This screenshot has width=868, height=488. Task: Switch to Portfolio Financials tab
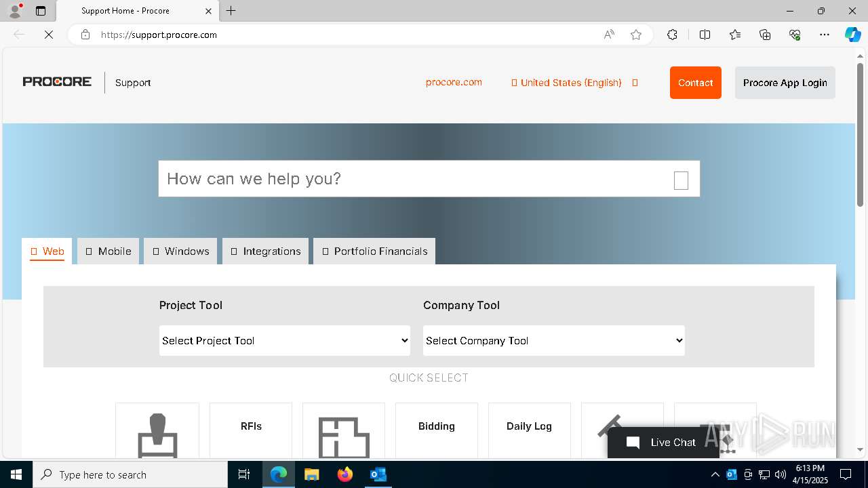pyautogui.click(x=374, y=251)
